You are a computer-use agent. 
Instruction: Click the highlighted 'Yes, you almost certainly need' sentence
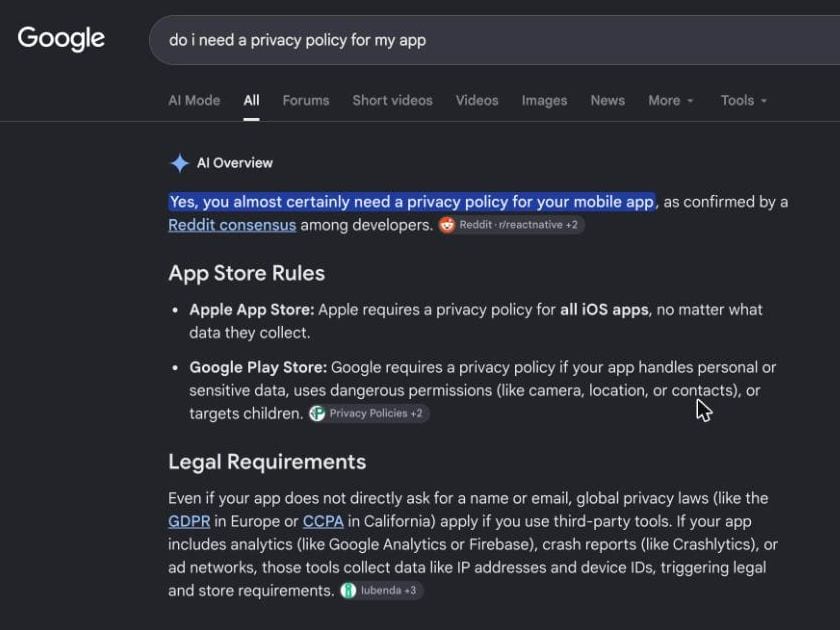[x=411, y=202]
